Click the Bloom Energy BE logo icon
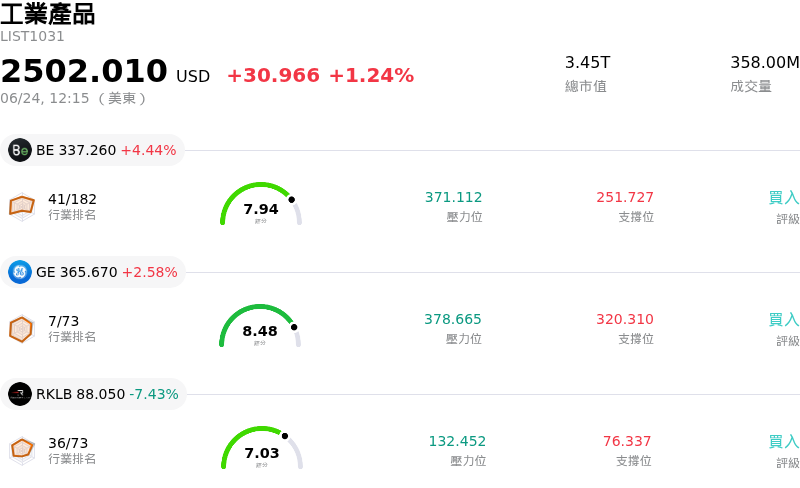This screenshot has height=488, width=800. click(20, 150)
